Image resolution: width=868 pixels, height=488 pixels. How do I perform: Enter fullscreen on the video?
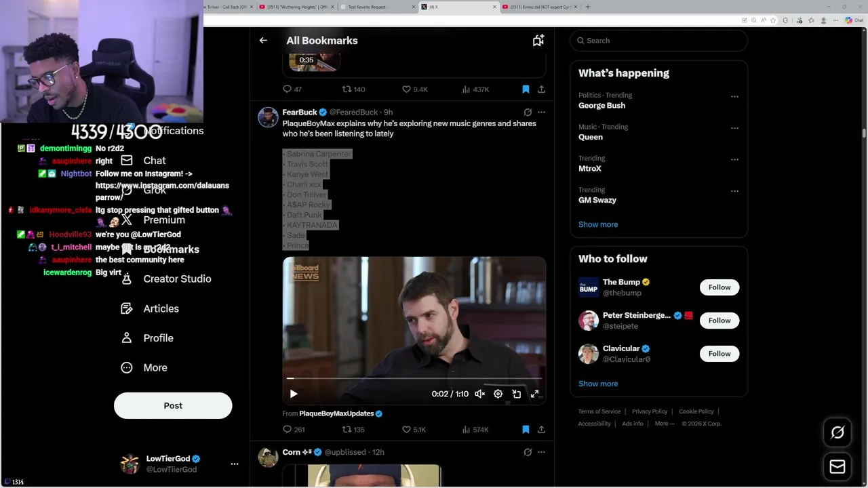point(534,394)
